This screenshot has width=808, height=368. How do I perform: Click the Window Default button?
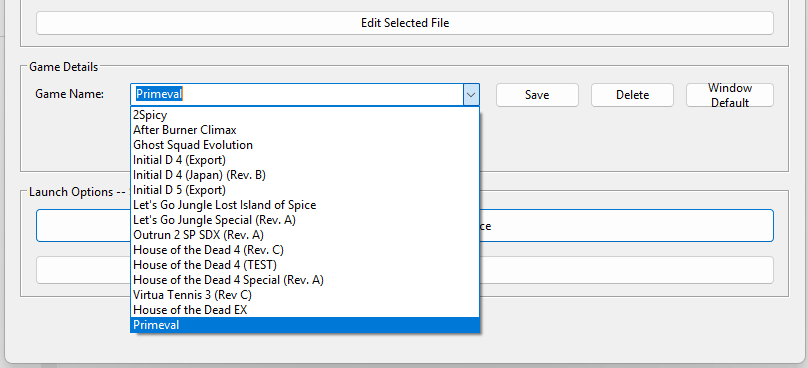click(730, 95)
